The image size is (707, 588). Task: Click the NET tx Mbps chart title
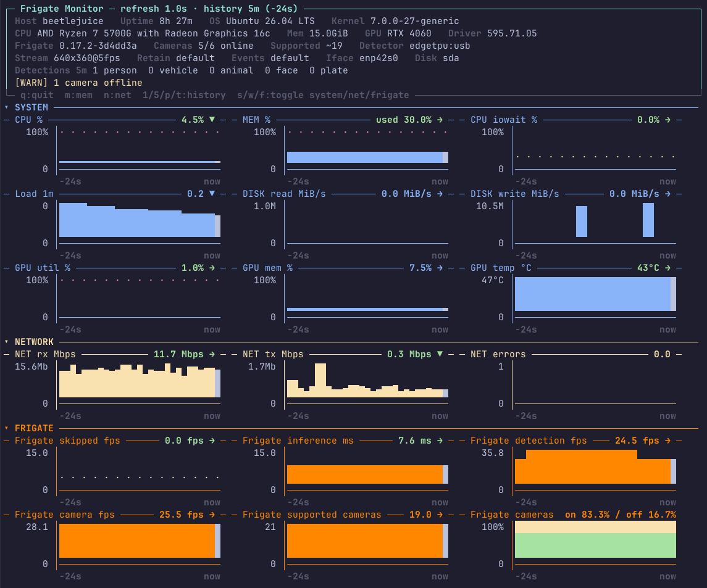(273, 354)
